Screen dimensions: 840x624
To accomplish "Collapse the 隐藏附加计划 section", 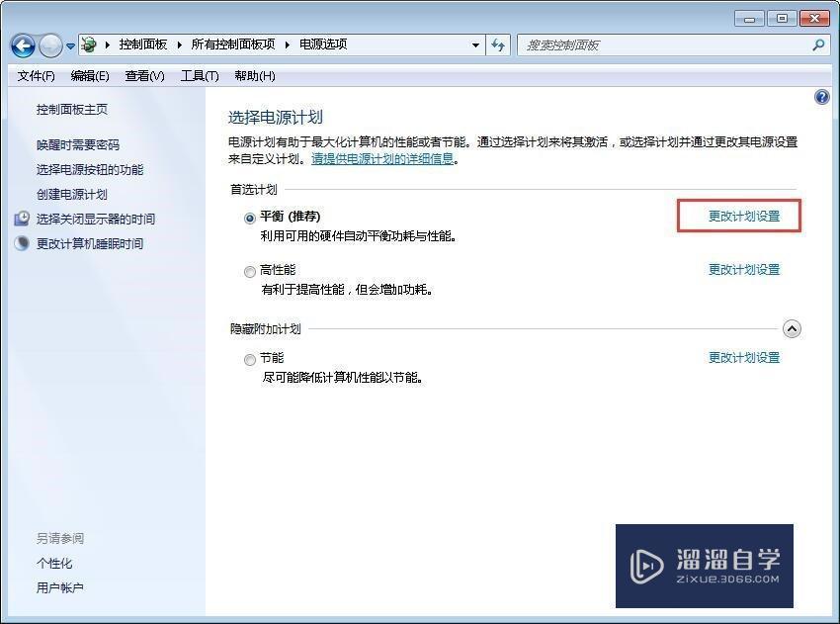I will 793,327.
